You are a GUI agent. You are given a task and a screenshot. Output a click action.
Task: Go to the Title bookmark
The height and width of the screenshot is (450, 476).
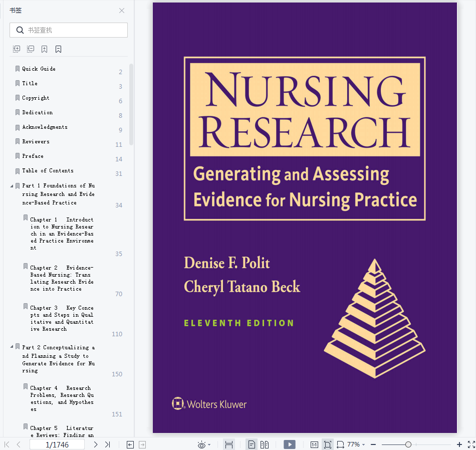point(30,84)
